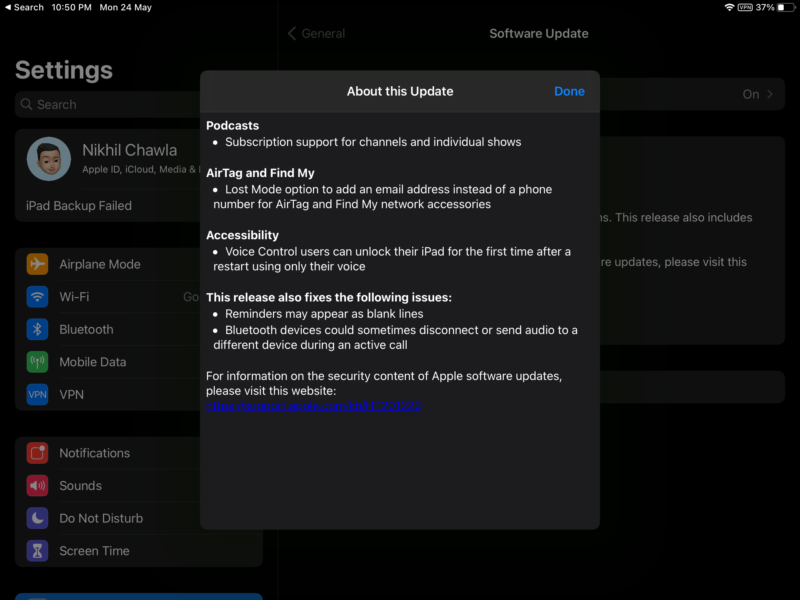
Task: Tap "This release also fixes the following issues:"
Action: [x=329, y=297]
